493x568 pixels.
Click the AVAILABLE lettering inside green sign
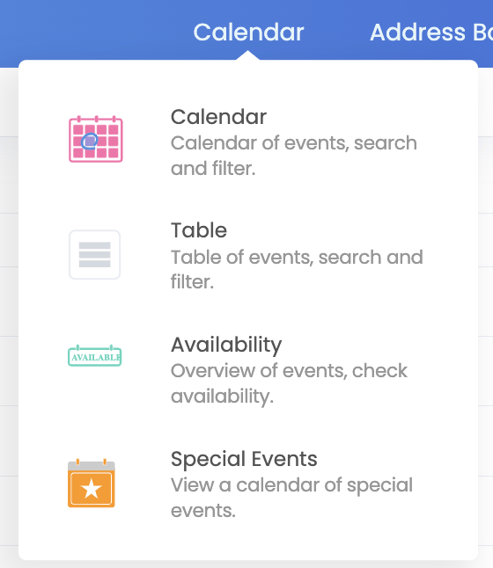pos(96,358)
